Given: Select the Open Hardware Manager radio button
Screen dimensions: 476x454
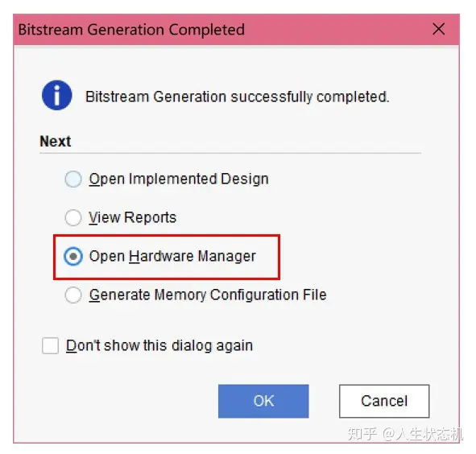Looking at the screenshot, I should point(73,256).
